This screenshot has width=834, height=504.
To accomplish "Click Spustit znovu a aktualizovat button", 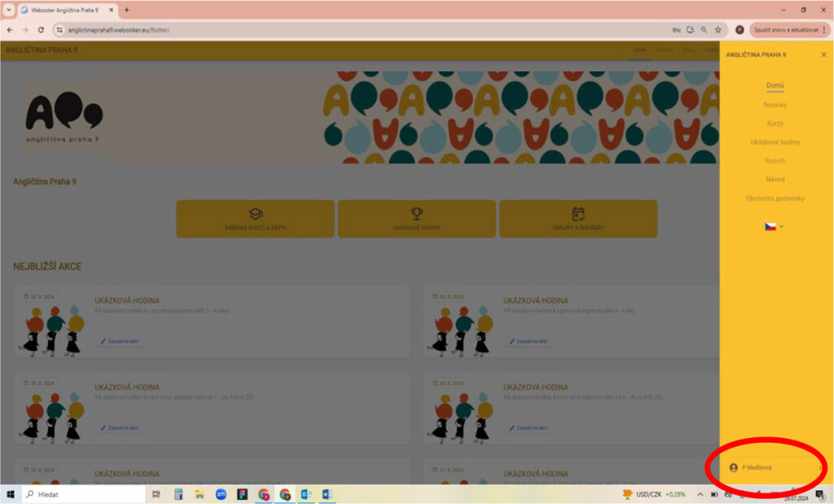I will click(786, 30).
